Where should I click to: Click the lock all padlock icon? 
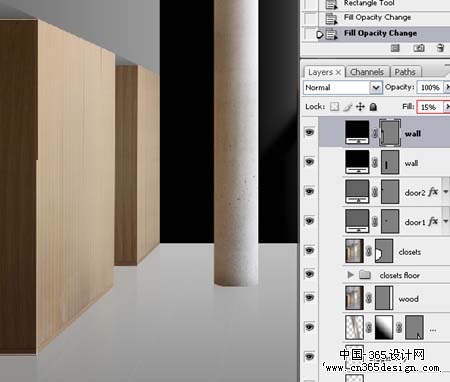[x=373, y=107]
